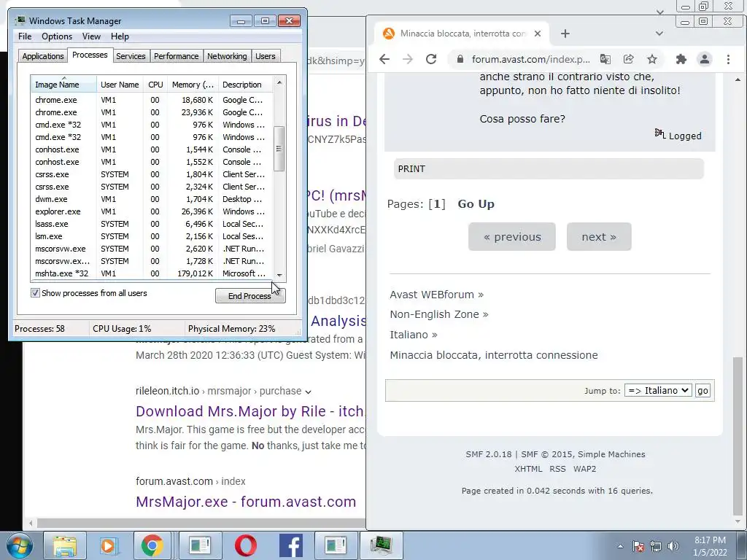The width and height of the screenshot is (747, 560).
Task: Sort processes by Memory column
Action: click(193, 85)
